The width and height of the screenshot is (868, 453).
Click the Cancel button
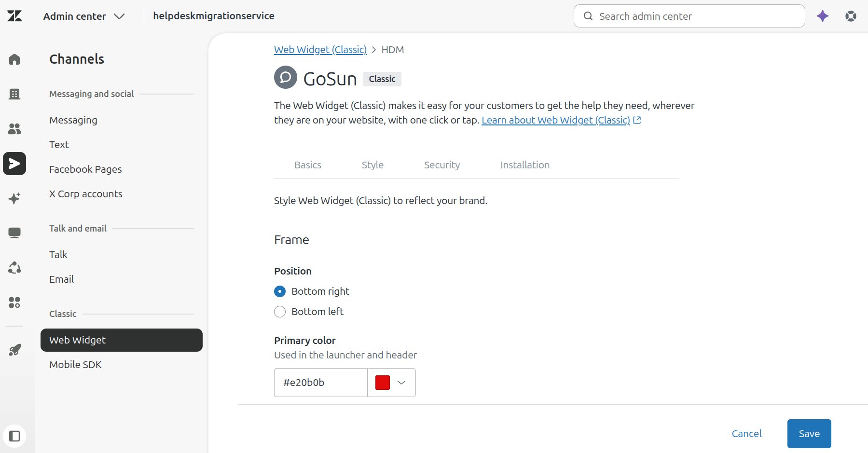pyautogui.click(x=747, y=434)
